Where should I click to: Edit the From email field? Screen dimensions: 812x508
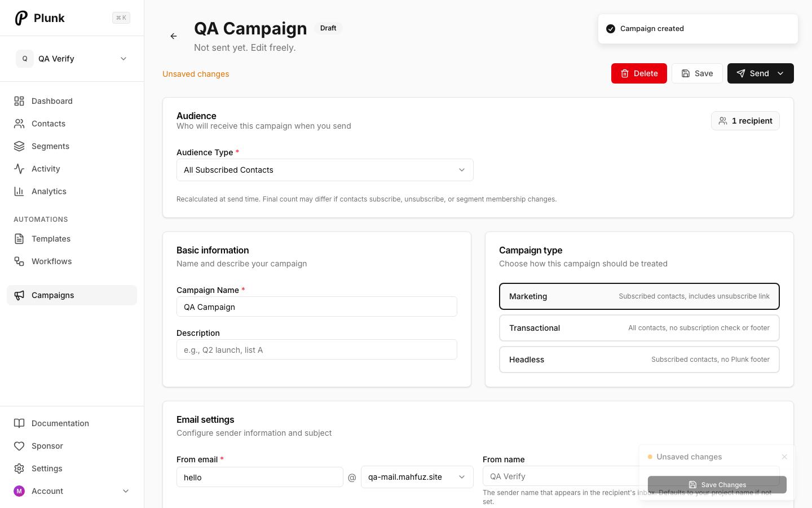pos(260,477)
